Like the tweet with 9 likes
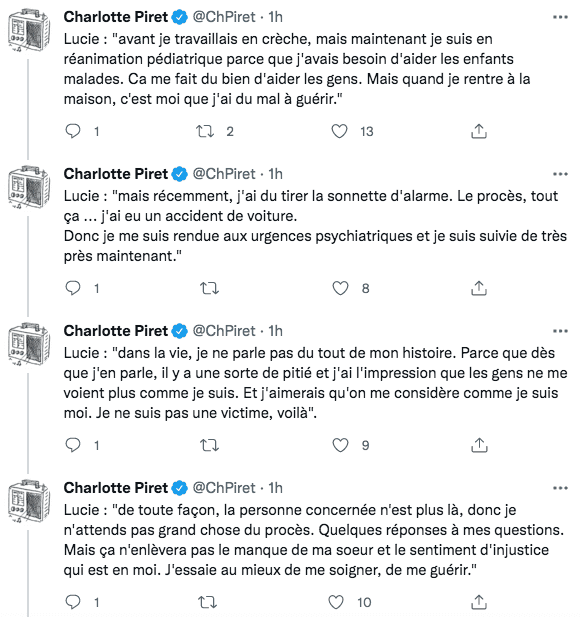The width and height of the screenshot is (582, 617). [x=340, y=445]
